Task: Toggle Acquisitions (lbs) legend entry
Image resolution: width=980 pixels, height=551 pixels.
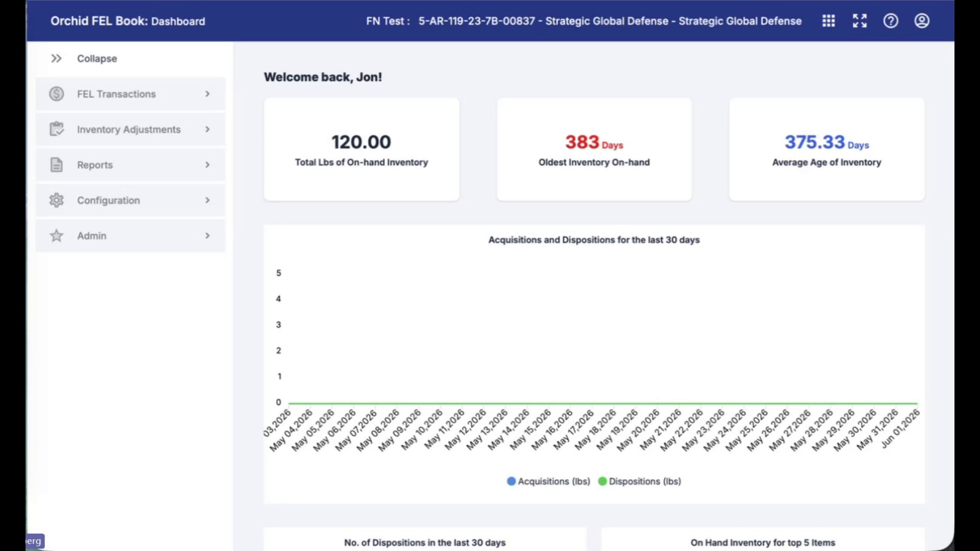Action: point(548,481)
